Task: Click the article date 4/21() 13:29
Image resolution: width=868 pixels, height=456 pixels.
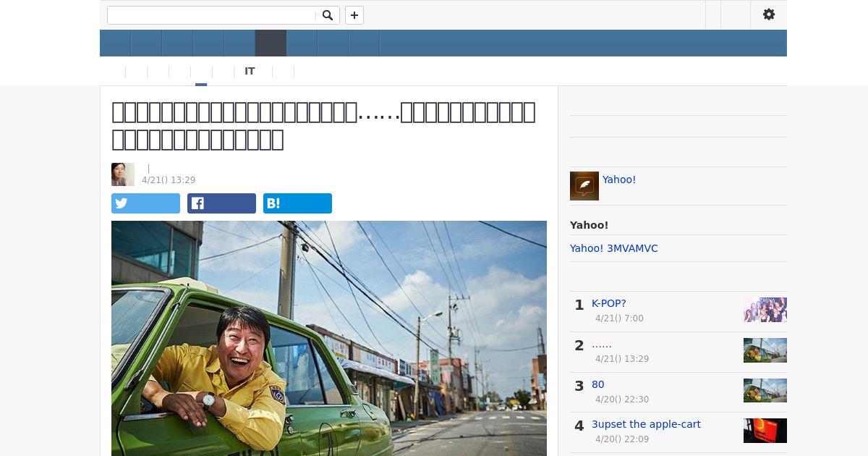Action: [x=169, y=180]
